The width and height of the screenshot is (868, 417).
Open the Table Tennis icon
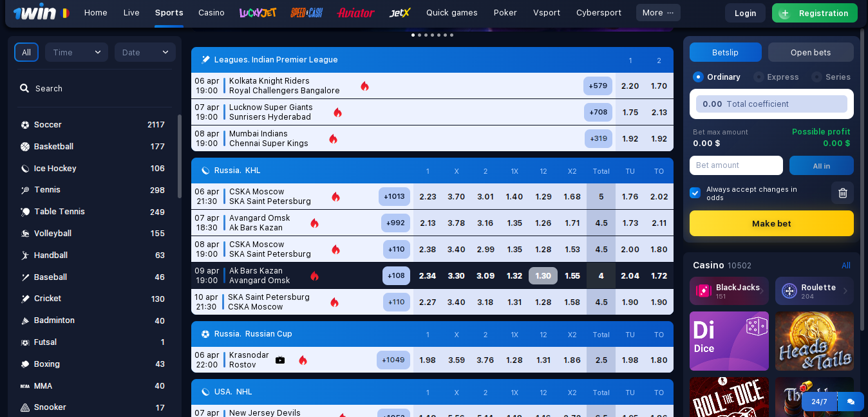pos(25,212)
